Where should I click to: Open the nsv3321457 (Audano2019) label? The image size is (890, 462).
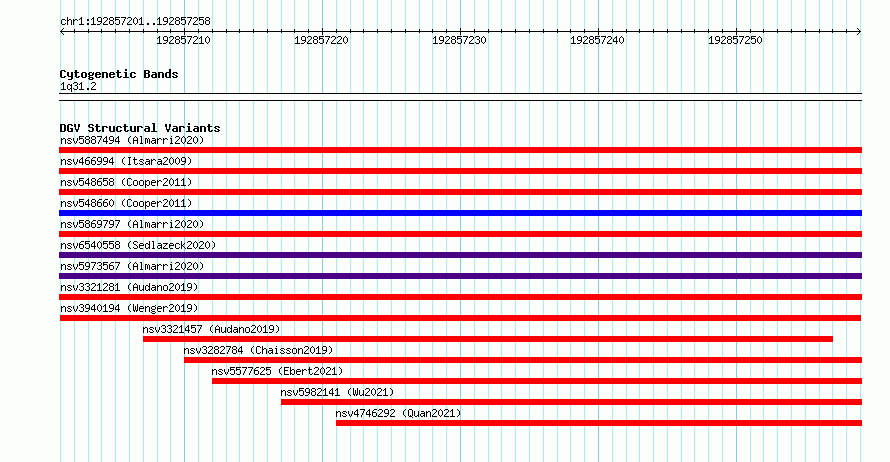pyautogui.click(x=211, y=329)
